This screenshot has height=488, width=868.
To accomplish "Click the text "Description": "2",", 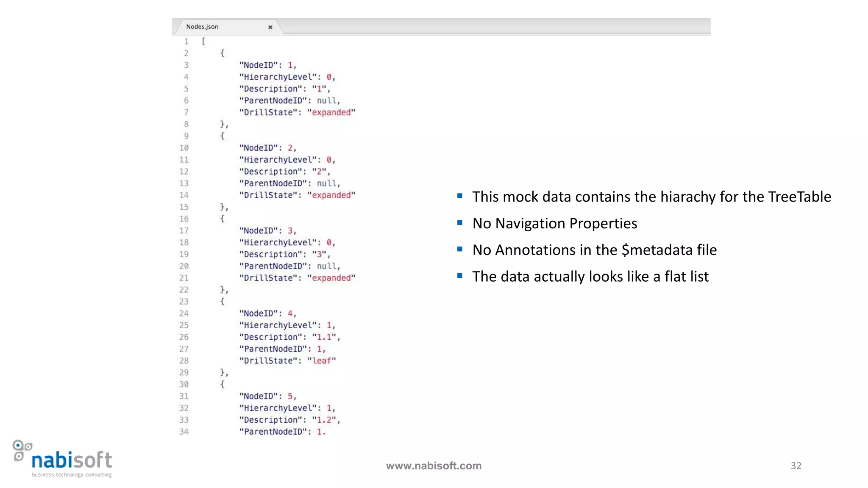I will tap(285, 172).
